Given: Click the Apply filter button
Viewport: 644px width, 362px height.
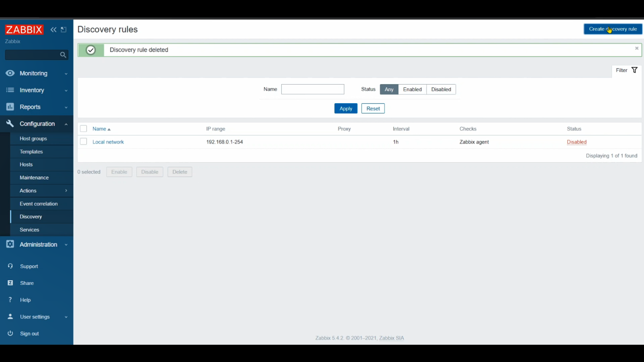Looking at the screenshot, I should 346,108.
